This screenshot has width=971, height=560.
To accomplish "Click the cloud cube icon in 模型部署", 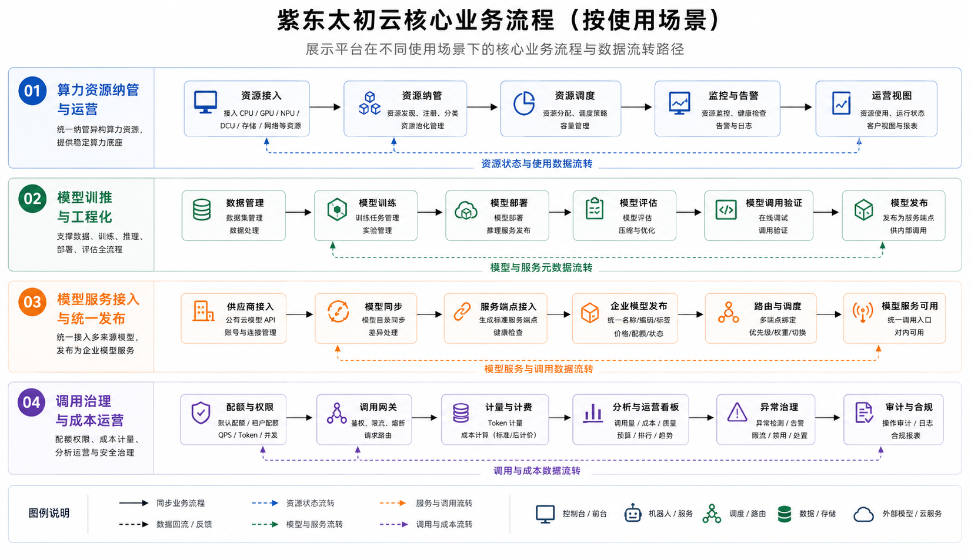I will (466, 210).
